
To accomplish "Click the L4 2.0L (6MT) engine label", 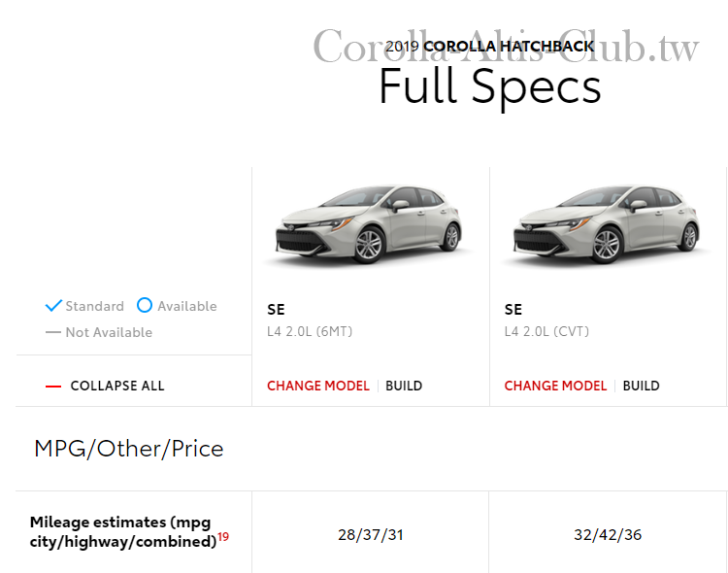I will pos(310,331).
